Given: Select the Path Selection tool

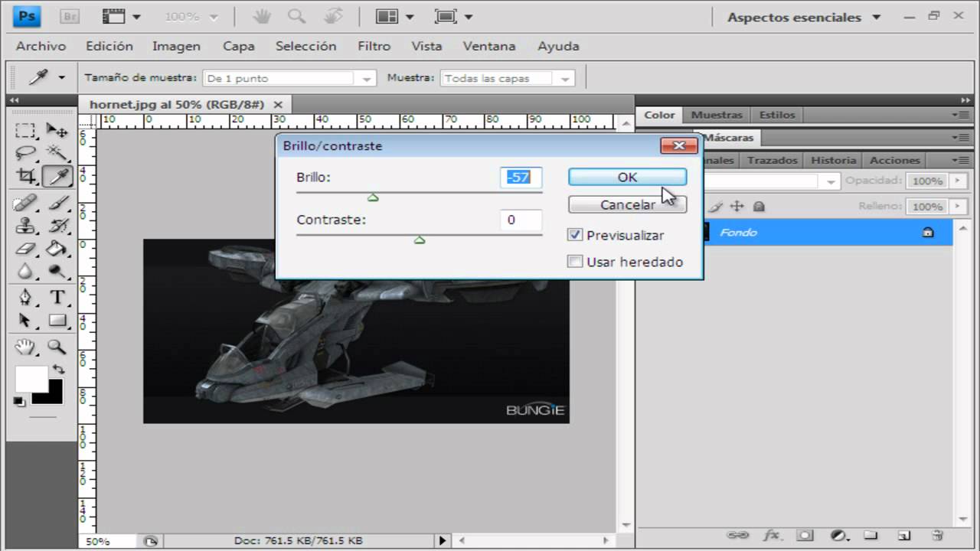Looking at the screenshot, I should coord(25,320).
